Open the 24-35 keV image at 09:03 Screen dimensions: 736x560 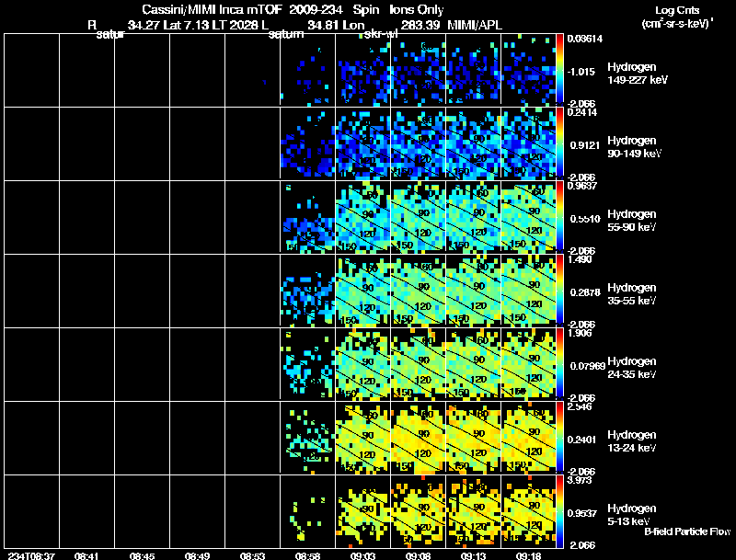pyautogui.click(x=362, y=364)
